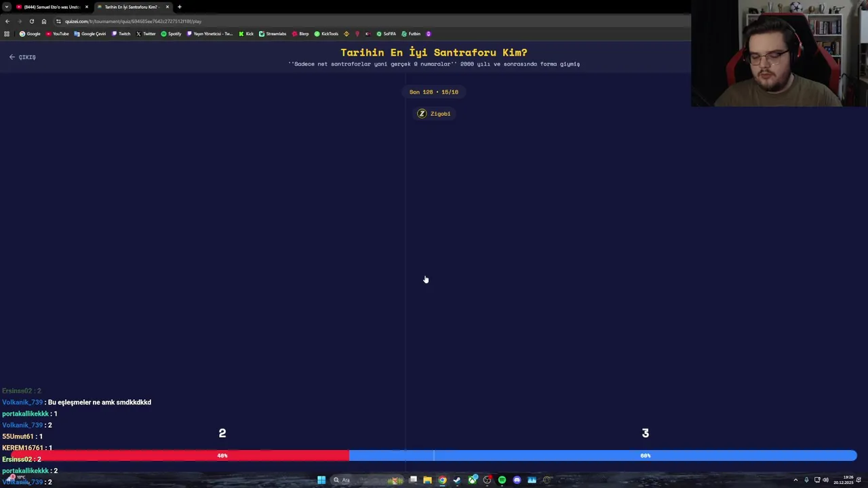Open the YouTube bookmark
The image size is (868, 488).
[58, 34]
